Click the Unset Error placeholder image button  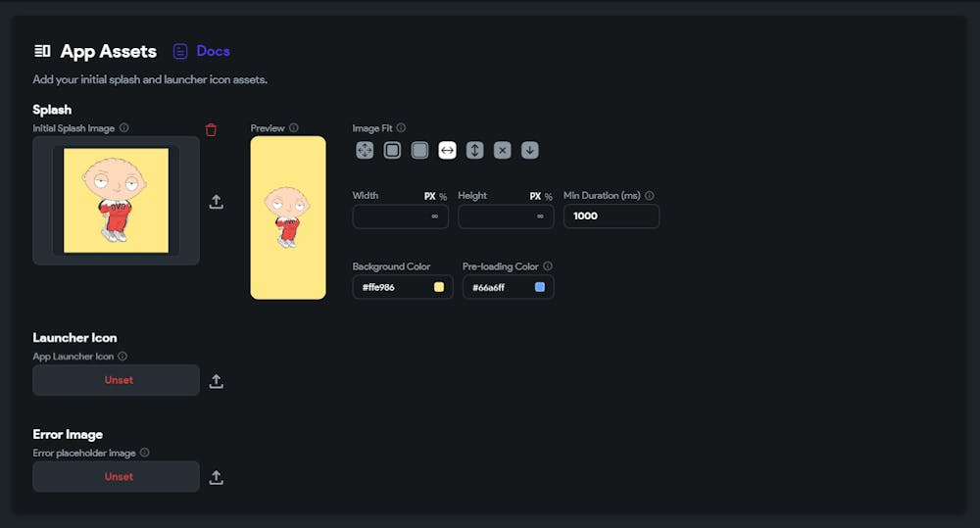tap(117, 477)
